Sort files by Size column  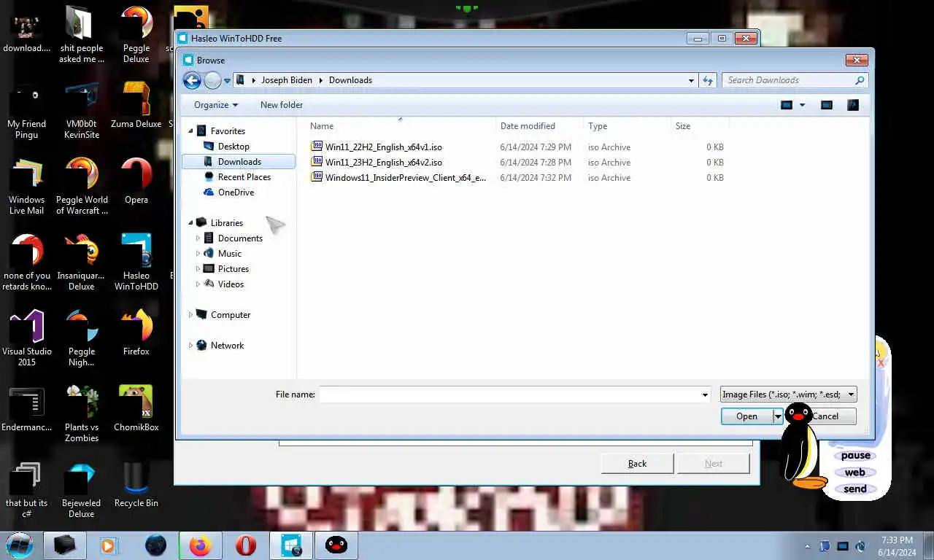699,126
